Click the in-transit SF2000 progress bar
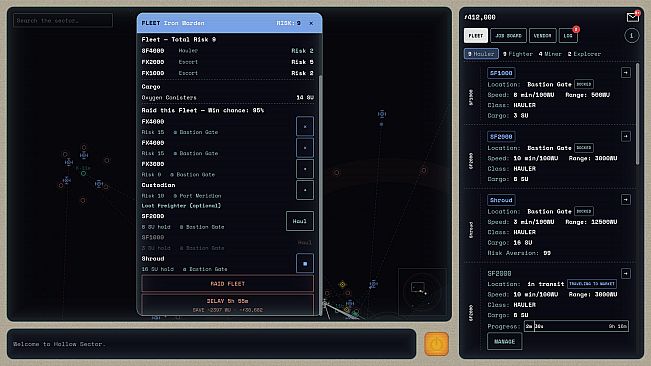 click(576, 326)
